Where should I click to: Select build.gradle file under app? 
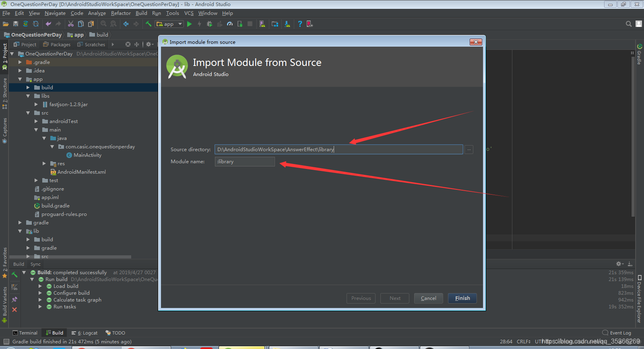tap(52, 206)
